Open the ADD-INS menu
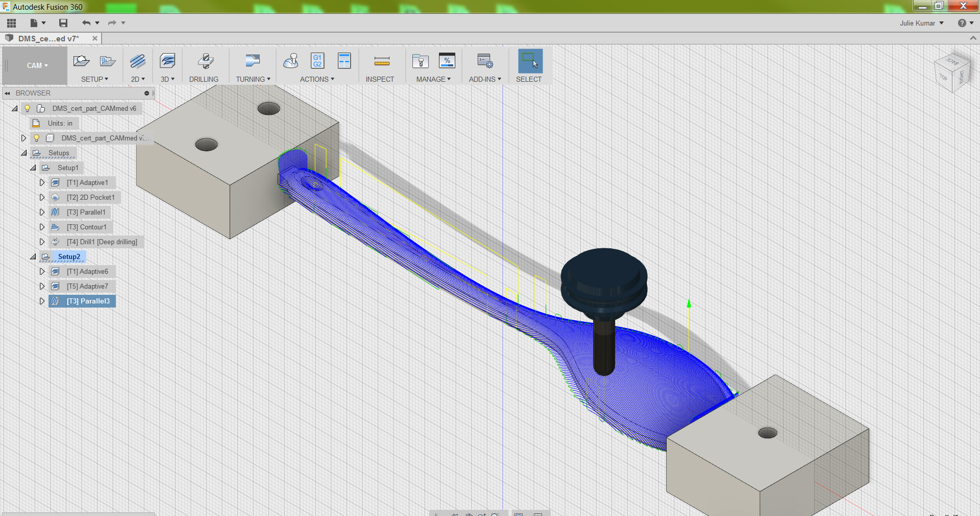 coord(485,79)
